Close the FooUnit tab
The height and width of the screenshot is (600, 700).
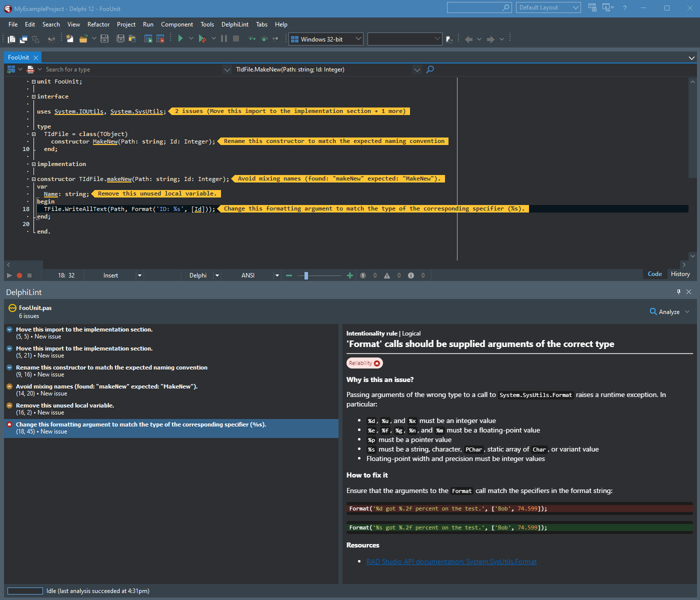pos(35,57)
